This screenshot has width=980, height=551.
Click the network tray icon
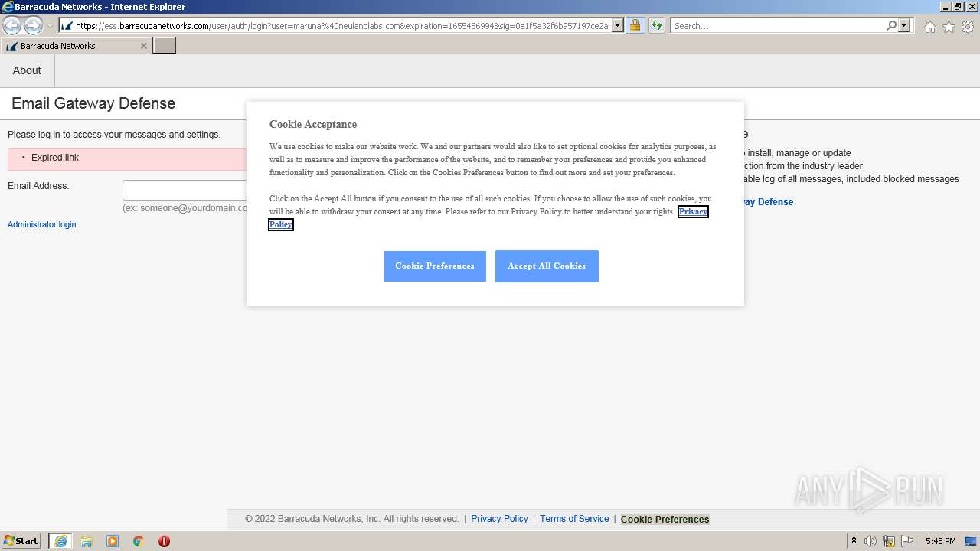(889, 541)
